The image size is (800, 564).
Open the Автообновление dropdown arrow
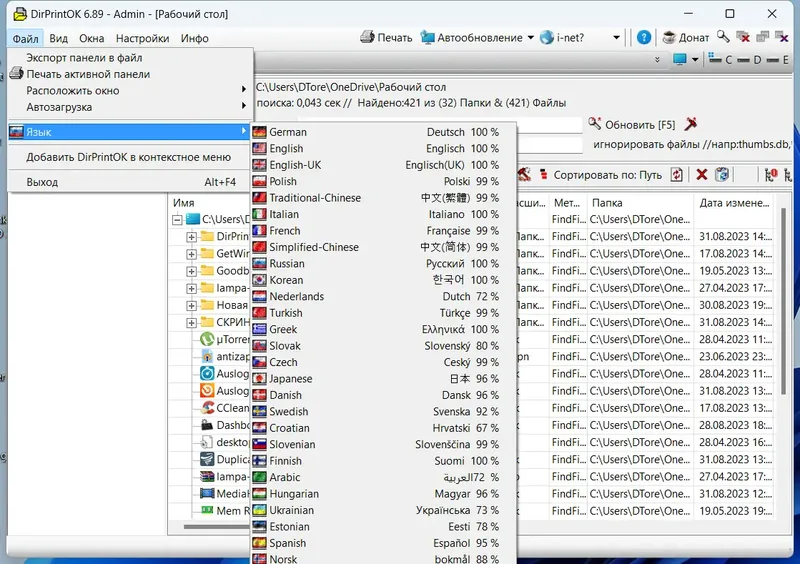click(x=530, y=38)
